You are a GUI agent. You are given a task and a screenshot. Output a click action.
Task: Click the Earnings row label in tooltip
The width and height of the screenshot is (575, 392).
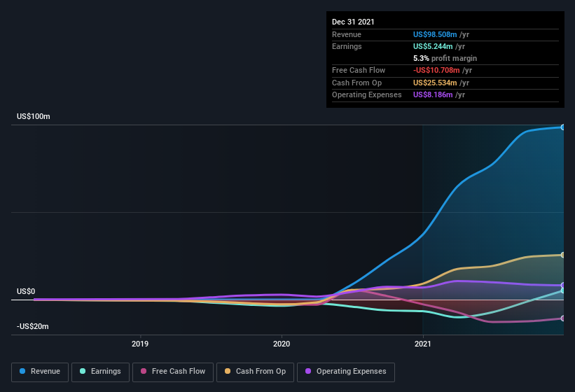347,46
